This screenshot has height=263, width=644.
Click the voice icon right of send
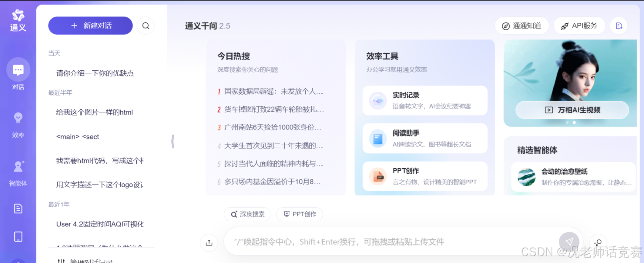tap(598, 242)
